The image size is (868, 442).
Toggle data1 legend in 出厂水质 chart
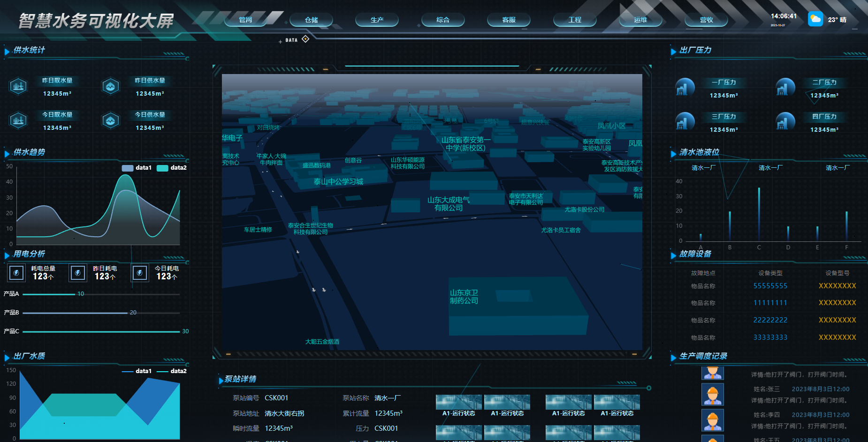(x=137, y=371)
